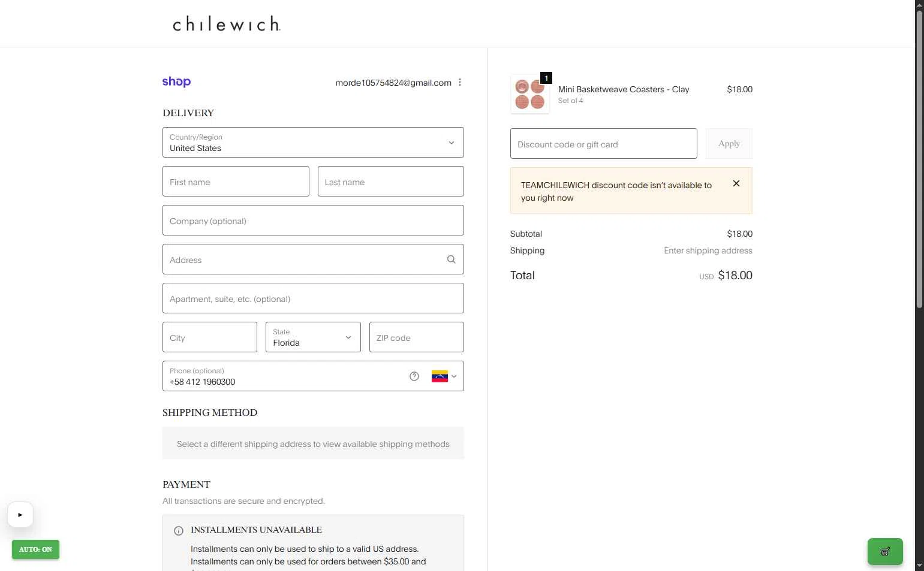The width and height of the screenshot is (924, 571).
Task: Click the USD $18.00 total amount
Action: pos(726,276)
